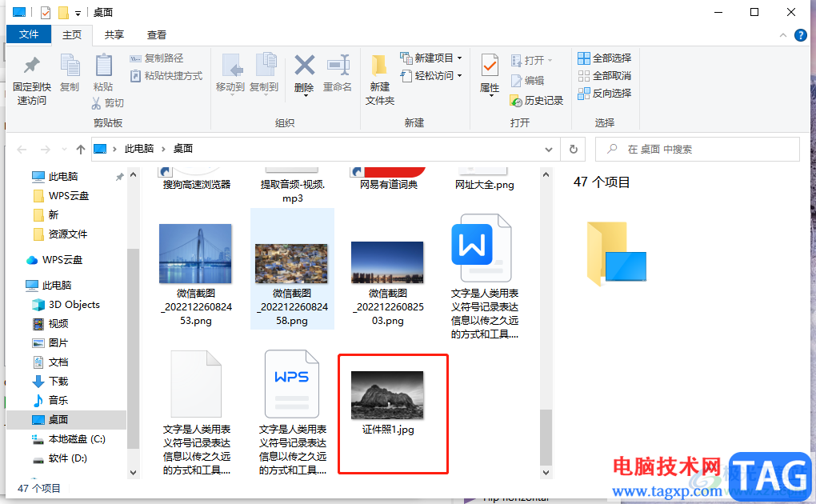Click Pin to Quick access (固定到快速访问)
The width and height of the screenshot is (816, 504).
point(32,80)
